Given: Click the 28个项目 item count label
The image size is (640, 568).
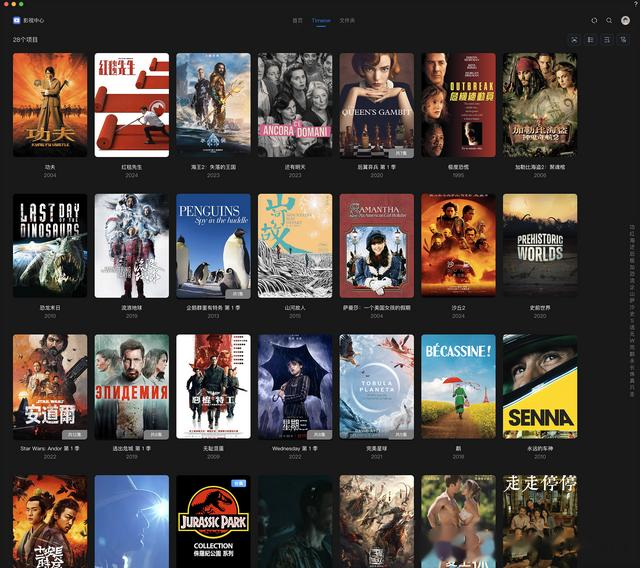Looking at the screenshot, I should [x=25, y=40].
